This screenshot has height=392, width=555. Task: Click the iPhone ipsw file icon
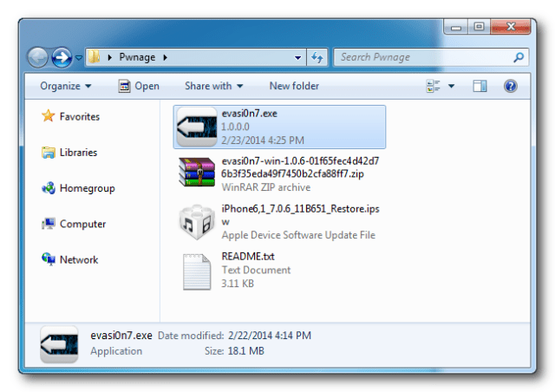coord(197,222)
